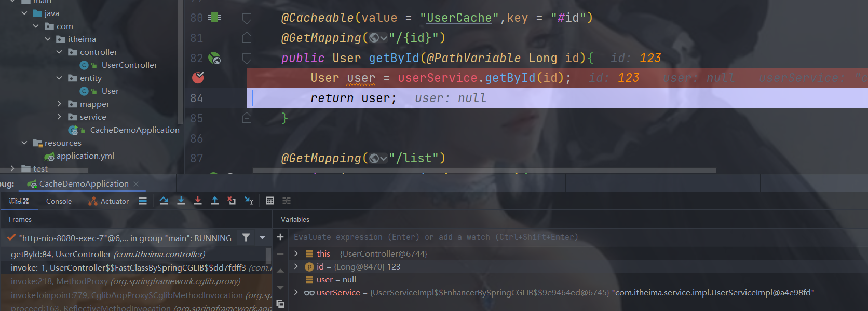Click the Drop Frame icon
The height and width of the screenshot is (311, 868).
click(x=232, y=201)
